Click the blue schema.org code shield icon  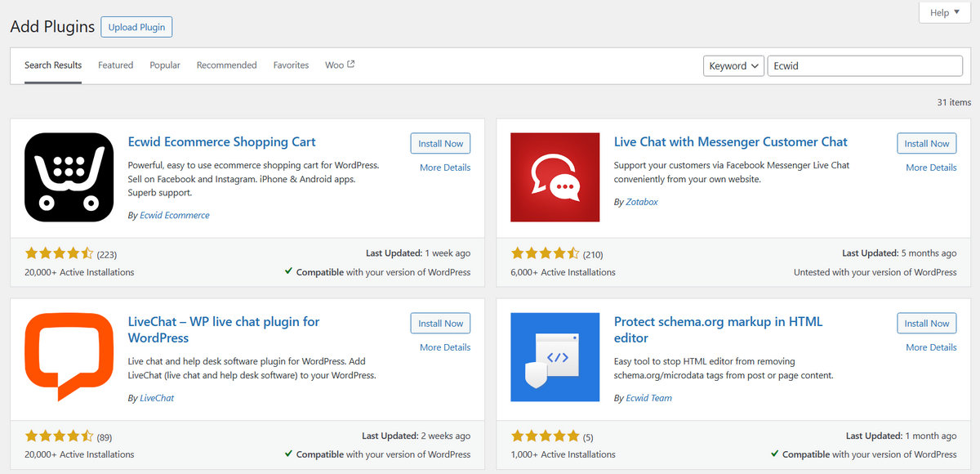(x=555, y=357)
